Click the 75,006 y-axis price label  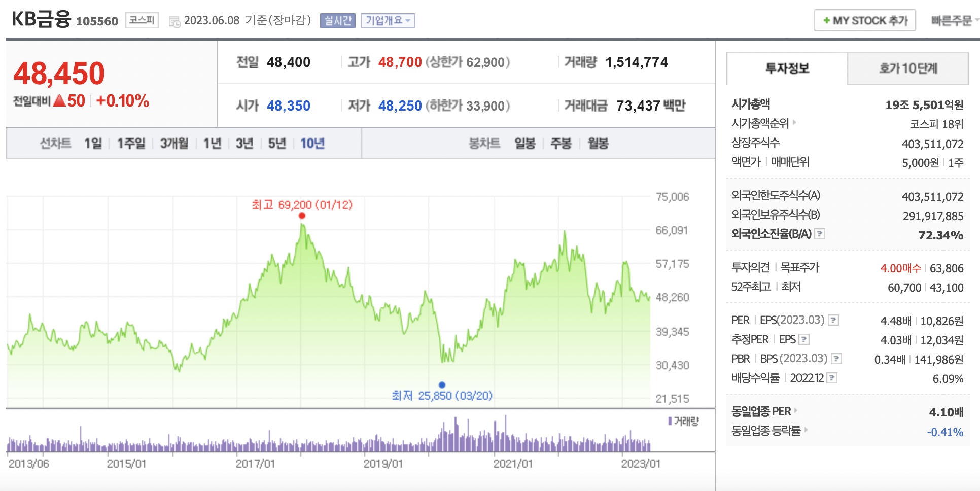pos(672,197)
